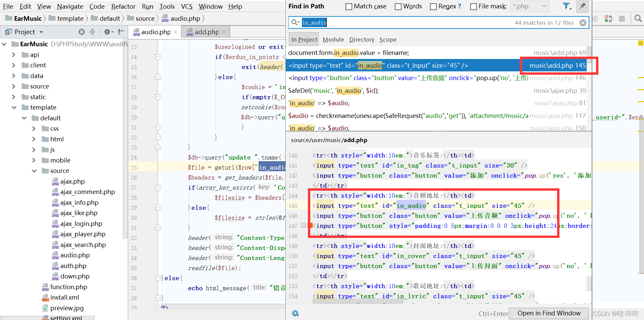Open the VCS menu
644x320 pixels.
pyautogui.click(x=187, y=6)
